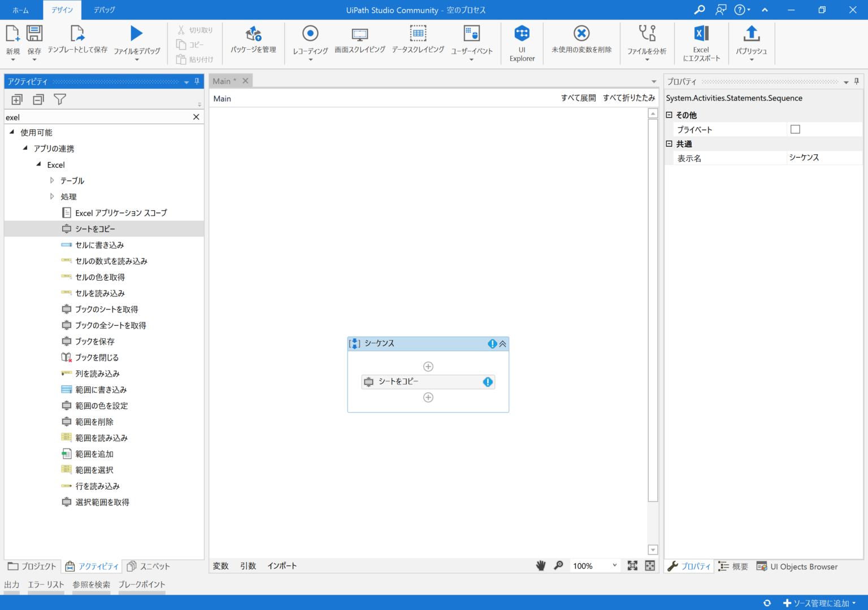868x610 pixels.
Task: Clear the exel search box with the X
Action: pyautogui.click(x=196, y=117)
